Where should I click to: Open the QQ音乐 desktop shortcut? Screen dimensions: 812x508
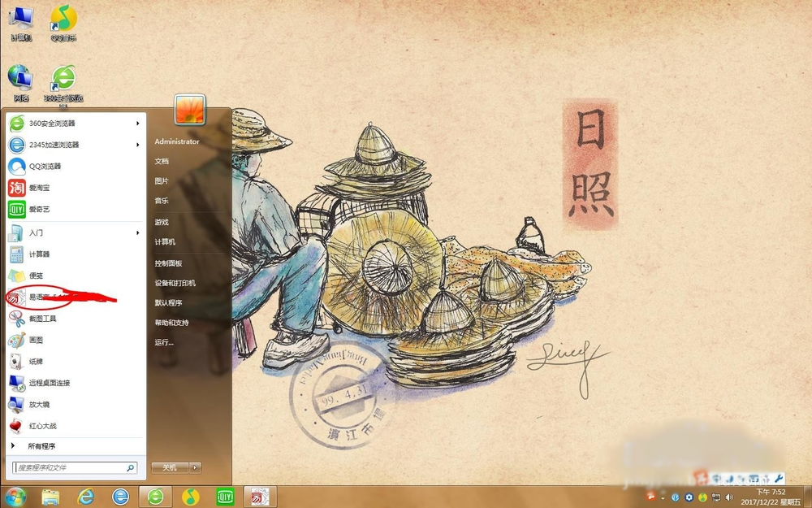[63, 23]
